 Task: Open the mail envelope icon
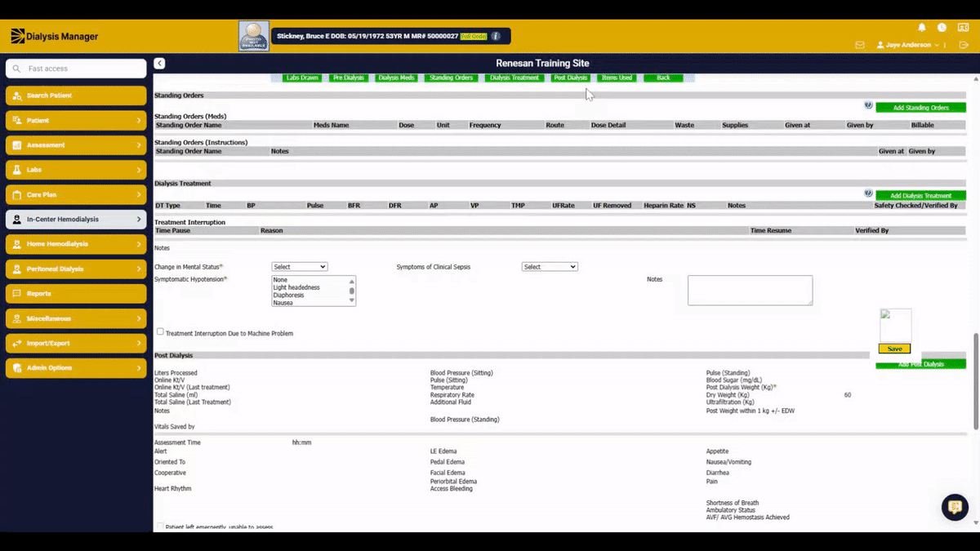click(x=860, y=45)
